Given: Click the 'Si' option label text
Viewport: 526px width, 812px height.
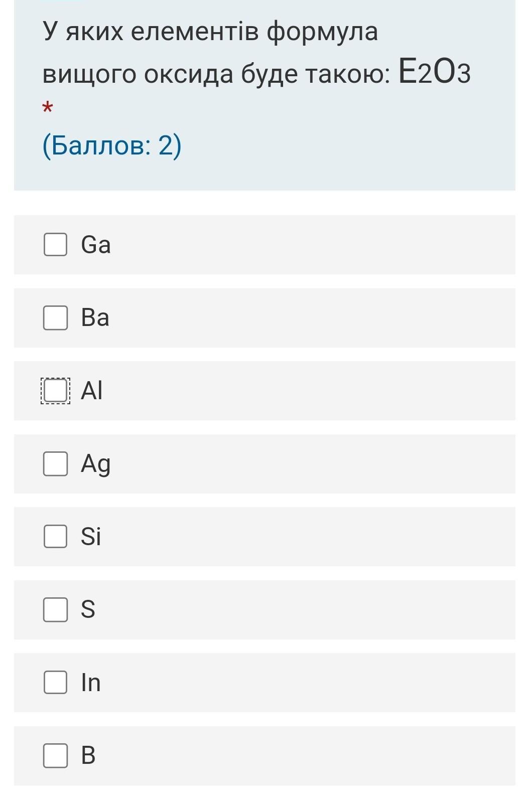Looking at the screenshot, I should point(91,537).
